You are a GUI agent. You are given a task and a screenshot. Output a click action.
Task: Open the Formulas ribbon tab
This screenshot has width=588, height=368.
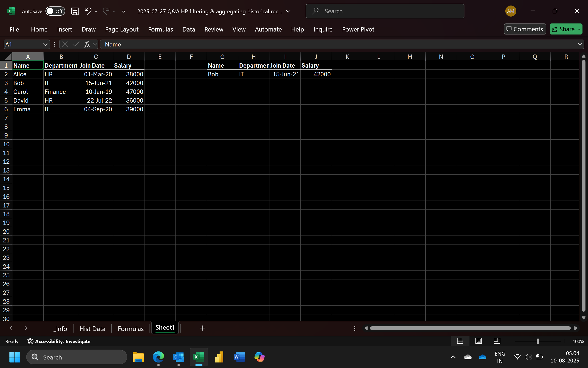point(160,29)
